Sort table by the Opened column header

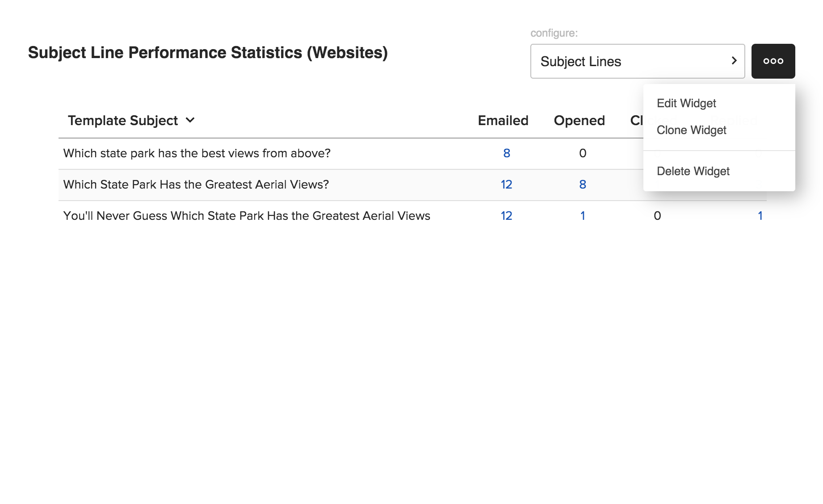point(579,121)
